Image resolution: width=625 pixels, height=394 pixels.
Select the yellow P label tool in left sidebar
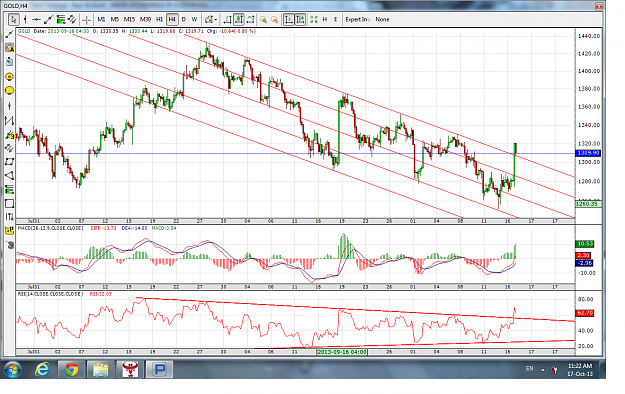click(10, 231)
